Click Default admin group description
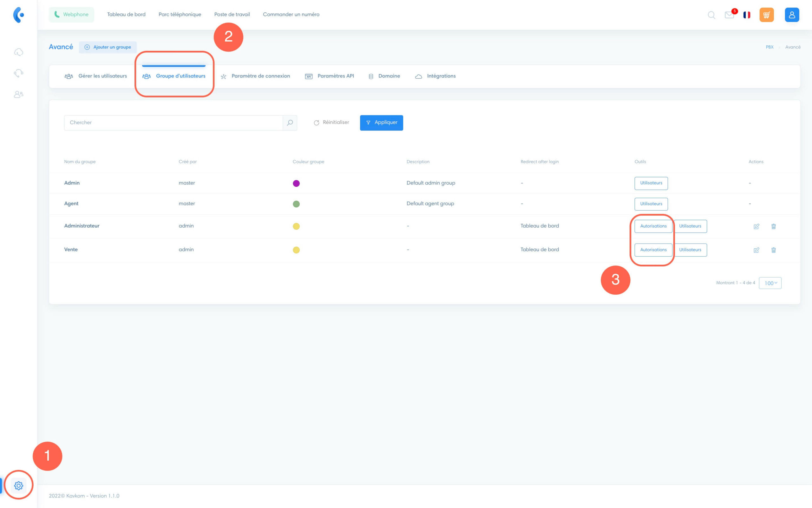The width and height of the screenshot is (812, 508). coord(431,183)
